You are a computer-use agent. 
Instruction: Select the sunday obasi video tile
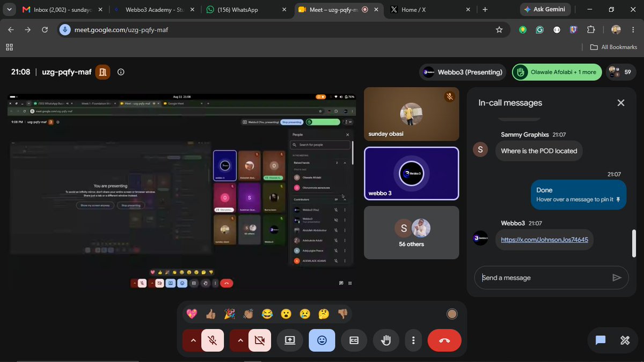(411, 115)
